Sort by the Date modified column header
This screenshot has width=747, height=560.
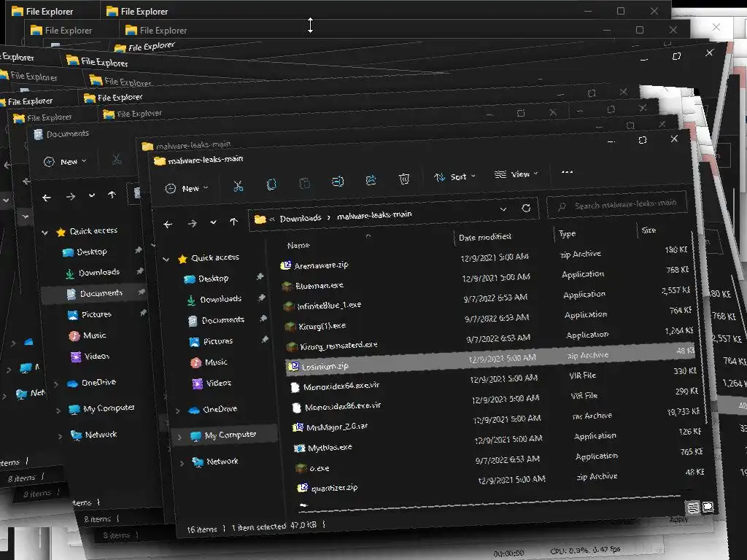pyautogui.click(x=485, y=237)
